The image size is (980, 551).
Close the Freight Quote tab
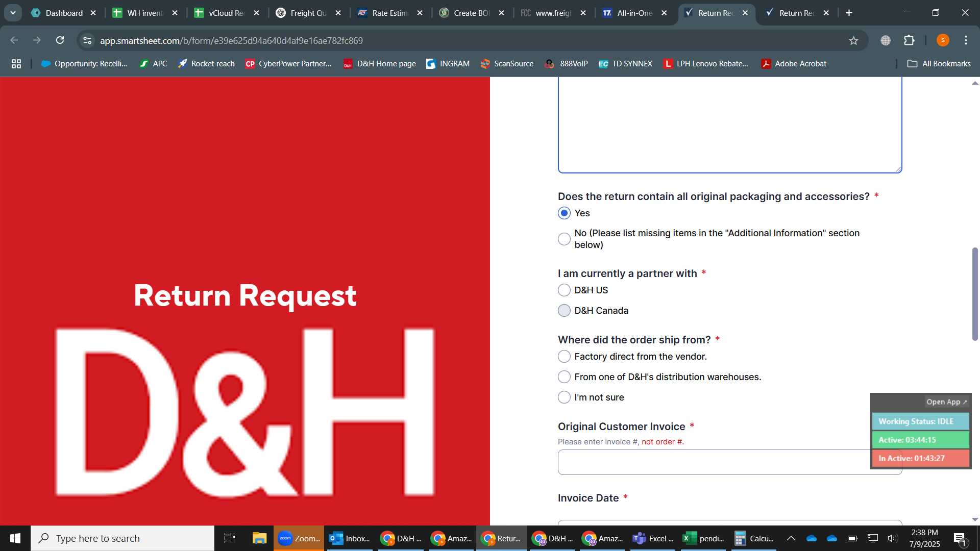pos(338,13)
